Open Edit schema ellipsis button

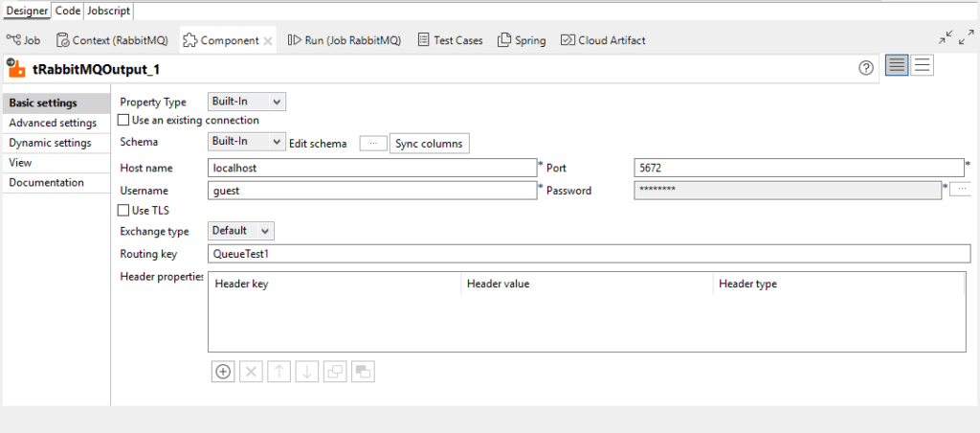[373, 144]
